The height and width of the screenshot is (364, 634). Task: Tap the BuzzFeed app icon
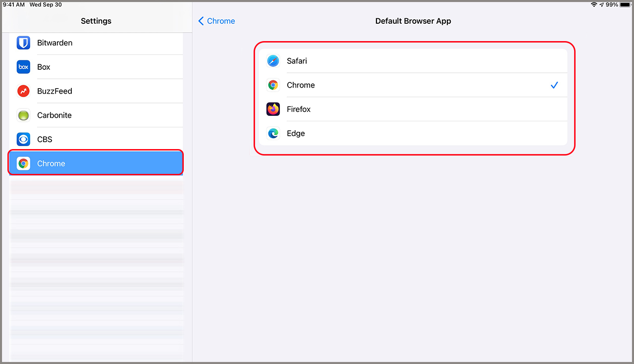(x=23, y=91)
